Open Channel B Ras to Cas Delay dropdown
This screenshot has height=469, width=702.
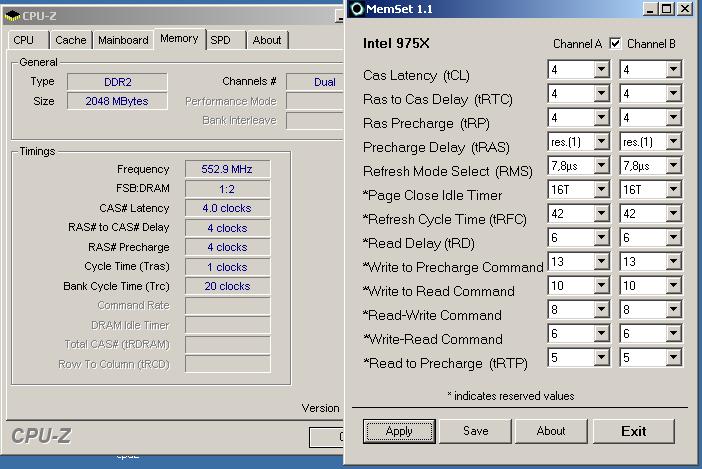(x=673, y=94)
